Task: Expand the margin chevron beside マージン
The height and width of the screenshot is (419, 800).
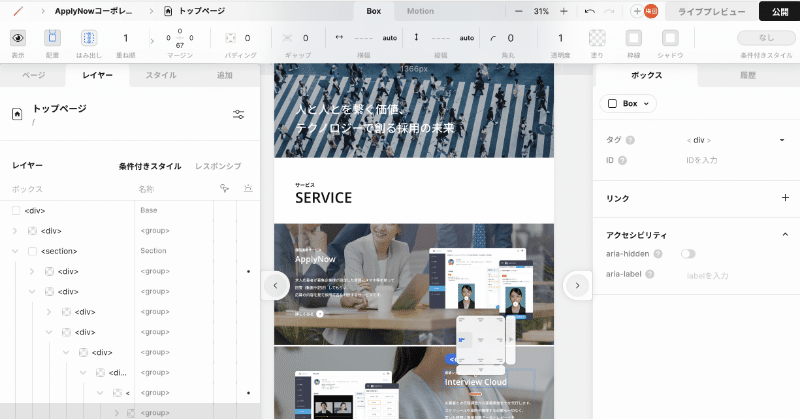Action: [x=152, y=41]
